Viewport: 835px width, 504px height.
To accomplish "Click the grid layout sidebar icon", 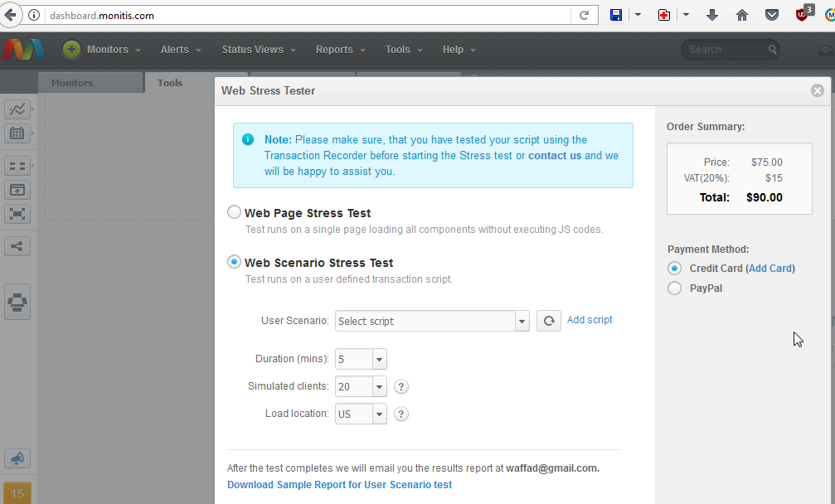I will click(17, 166).
